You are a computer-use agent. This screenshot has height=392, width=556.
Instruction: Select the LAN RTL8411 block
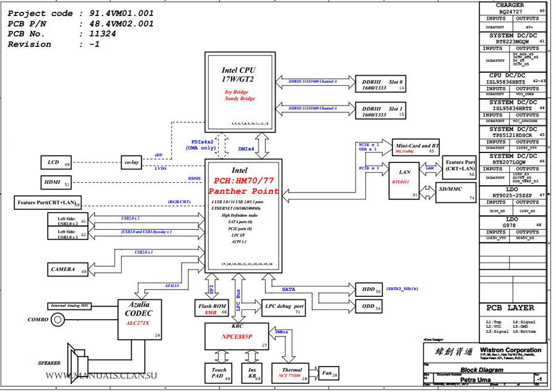(x=404, y=181)
